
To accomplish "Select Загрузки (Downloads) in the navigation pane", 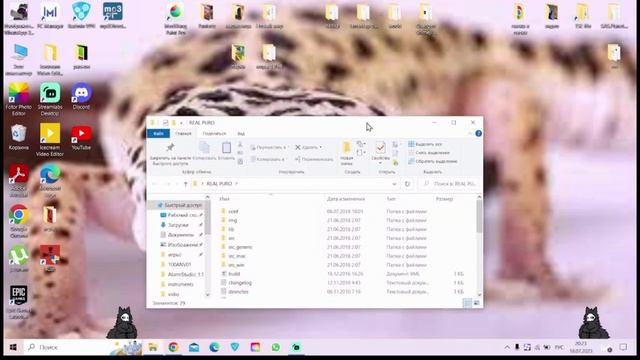I will pos(178,225).
